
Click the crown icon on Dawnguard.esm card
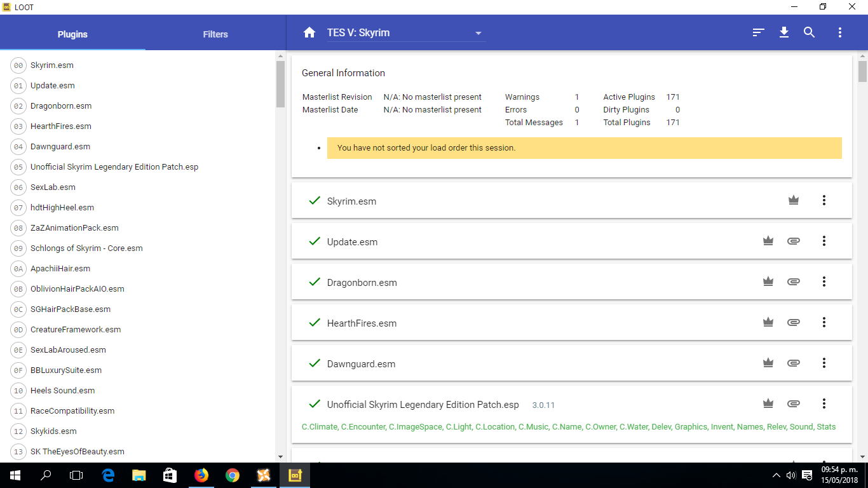tap(768, 363)
